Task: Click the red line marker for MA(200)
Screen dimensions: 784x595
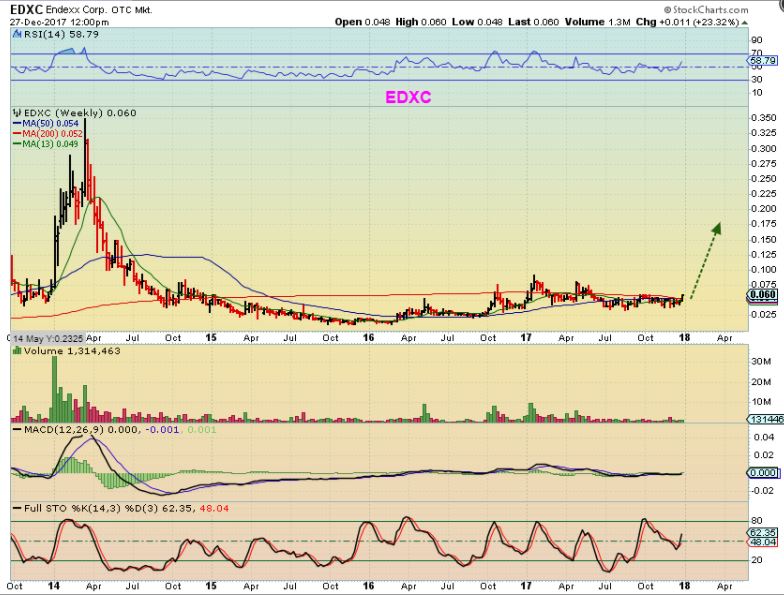Action: coord(18,134)
